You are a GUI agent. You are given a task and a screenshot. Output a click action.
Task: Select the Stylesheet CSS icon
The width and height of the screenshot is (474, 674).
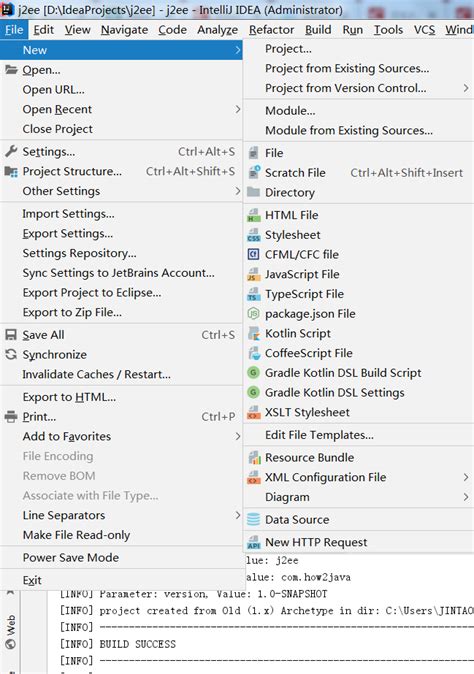(254, 235)
